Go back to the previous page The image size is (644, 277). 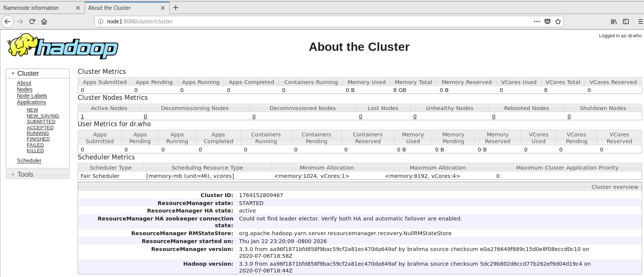[x=8, y=21]
